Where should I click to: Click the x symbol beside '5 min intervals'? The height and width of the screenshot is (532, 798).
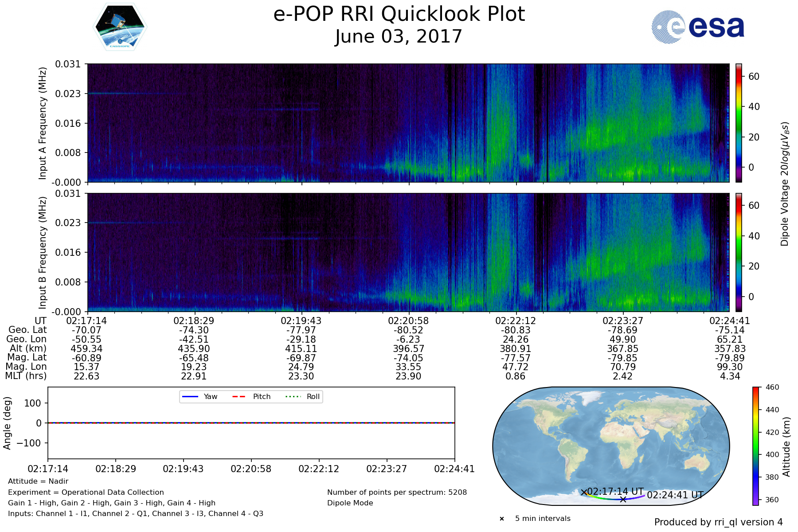tap(502, 519)
